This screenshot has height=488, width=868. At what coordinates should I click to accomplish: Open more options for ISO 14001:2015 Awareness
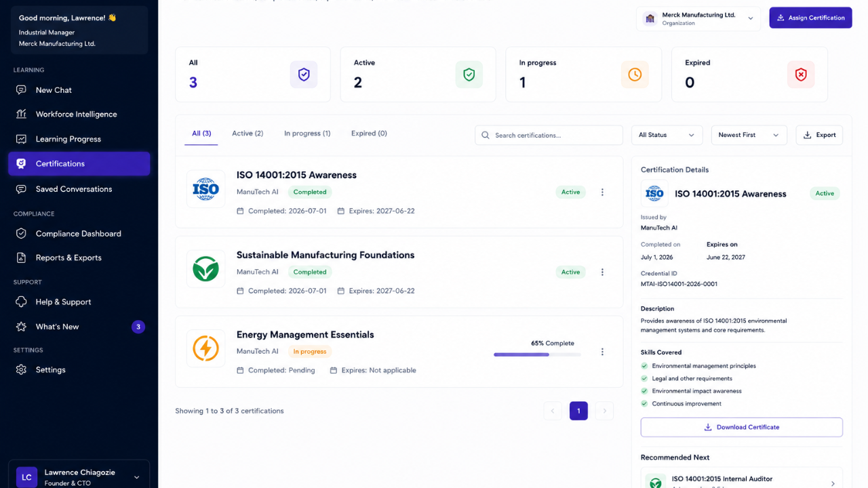point(602,192)
